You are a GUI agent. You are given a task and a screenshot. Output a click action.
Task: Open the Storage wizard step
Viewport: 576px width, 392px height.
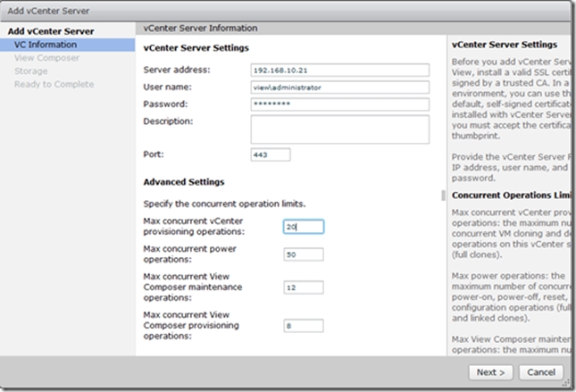[31, 71]
